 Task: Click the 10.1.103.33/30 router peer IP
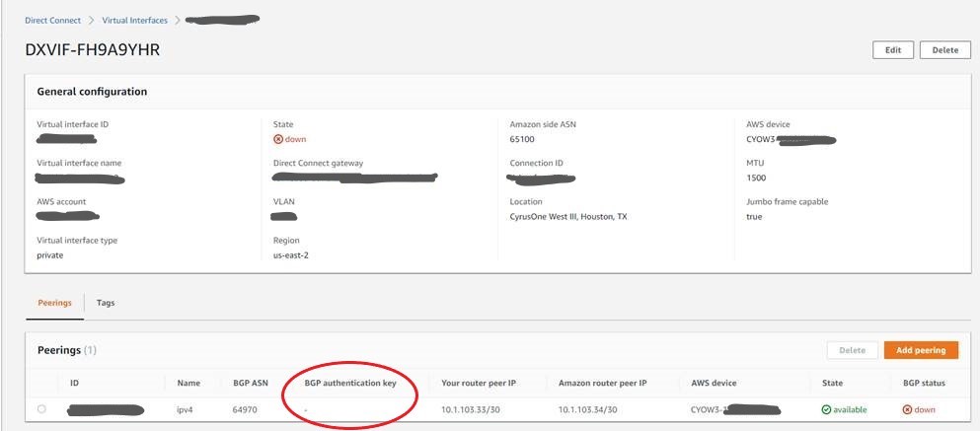[x=471, y=409]
